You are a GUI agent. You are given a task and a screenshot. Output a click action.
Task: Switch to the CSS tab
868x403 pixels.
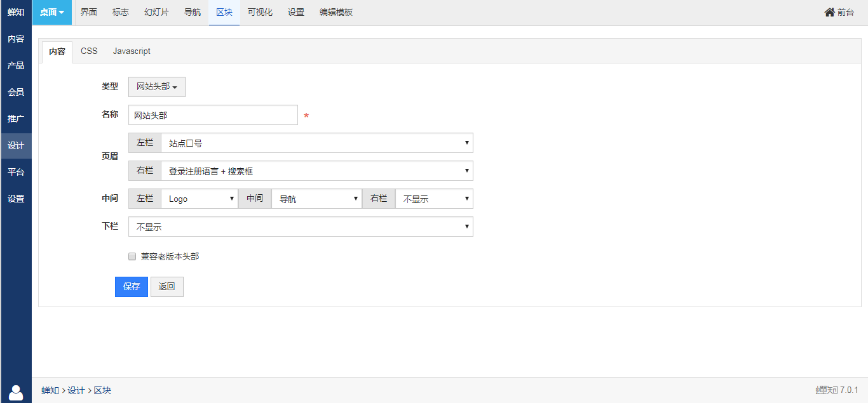pyautogui.click(x=89, y=51)
